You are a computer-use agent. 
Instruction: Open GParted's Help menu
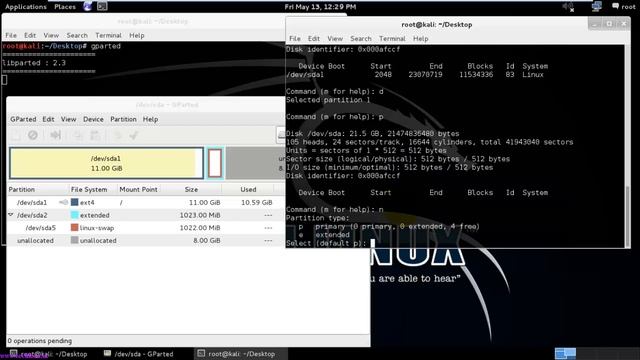pos(150,119)
